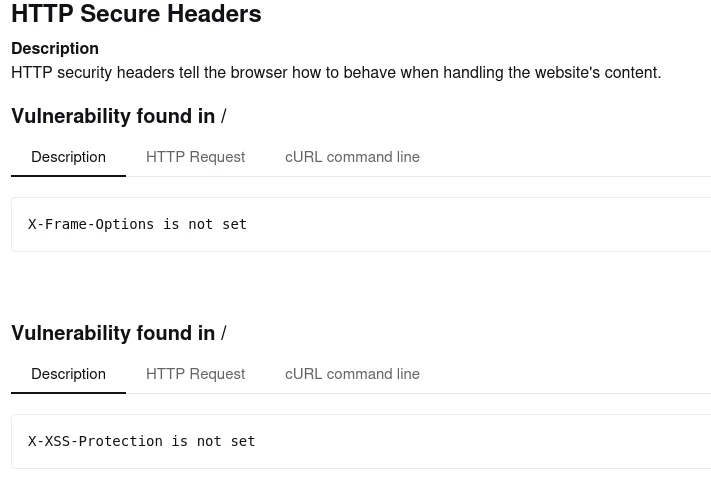Screen dimensions: 711x491
Task: Open HTTP Request tab for X-XSS-Protection finding
Action: pos(195,374)
